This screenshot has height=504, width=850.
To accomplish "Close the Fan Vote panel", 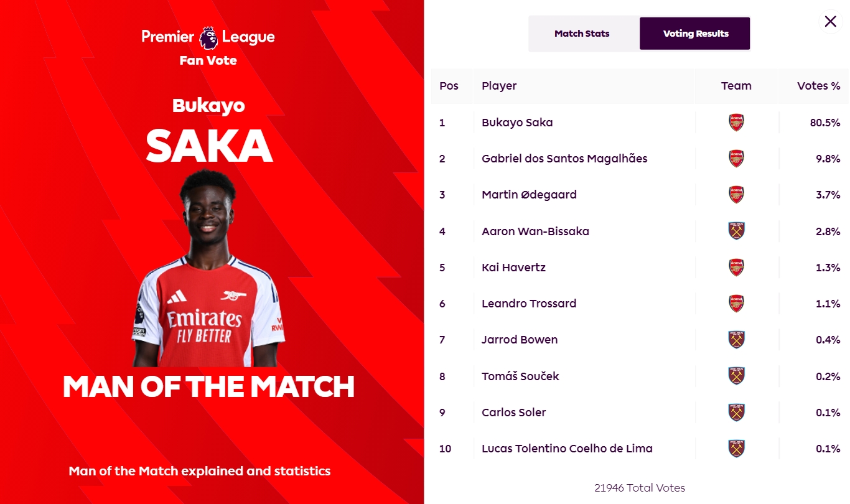I will pyautogui.click(x=830, y=22).
